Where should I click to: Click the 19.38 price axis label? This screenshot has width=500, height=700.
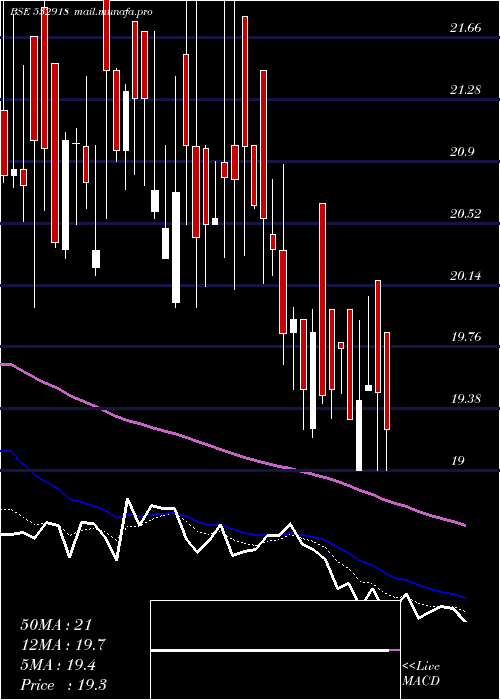click(x=466, y=399)
